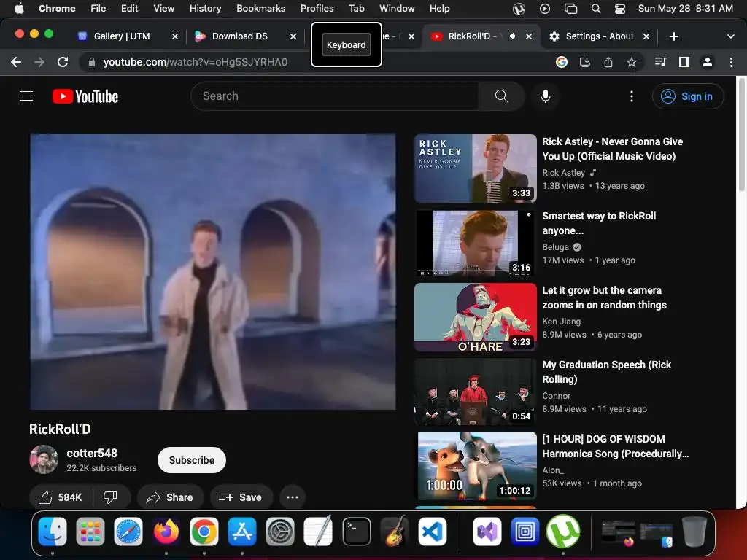Open the View menu
Screen dimensions: 747x560
coord(163,9)
